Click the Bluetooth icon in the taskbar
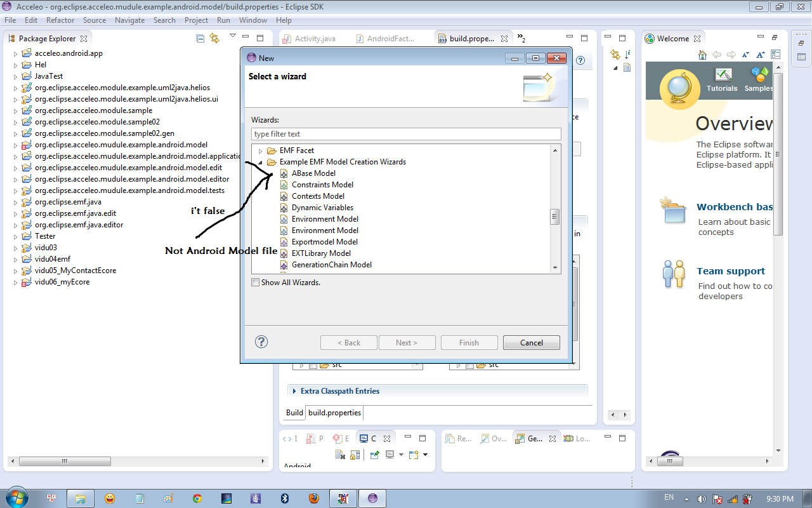 tap(285, 498)
